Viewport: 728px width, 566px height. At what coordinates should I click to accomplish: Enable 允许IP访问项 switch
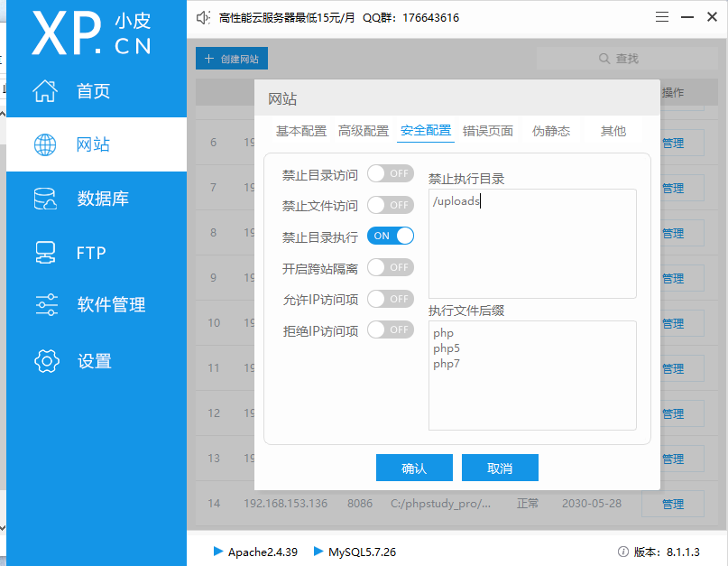(x=390, y=299)
